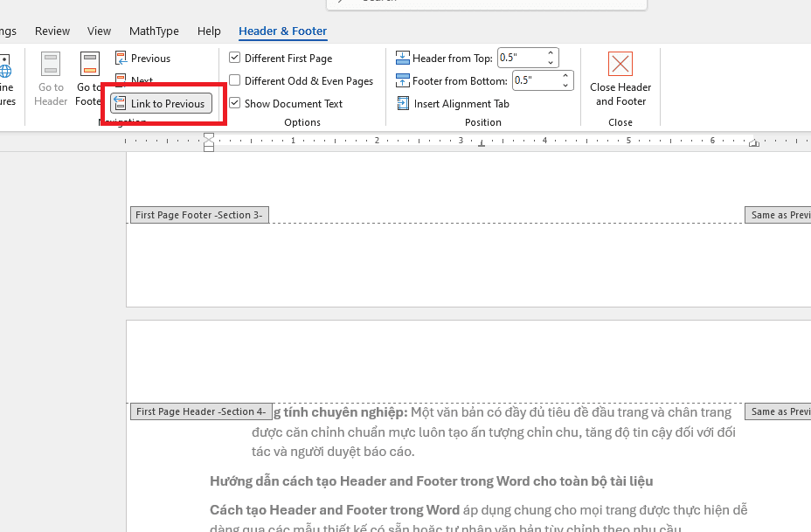Image resolution: width=811 pixels, height=532 pixels.
Task: Click the Insert Alignment Tab icon
Action: (x=403, y=104)
